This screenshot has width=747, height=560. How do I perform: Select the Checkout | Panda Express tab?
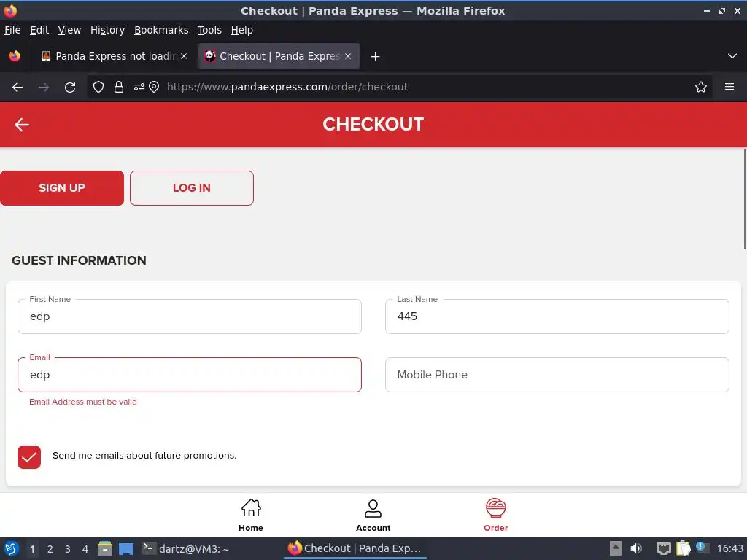[x=279, y=56]
